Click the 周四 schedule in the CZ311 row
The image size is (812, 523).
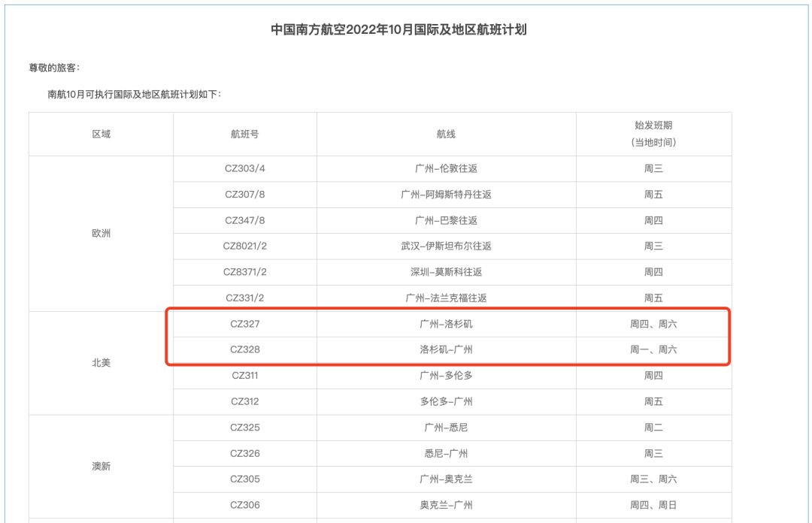653,376
